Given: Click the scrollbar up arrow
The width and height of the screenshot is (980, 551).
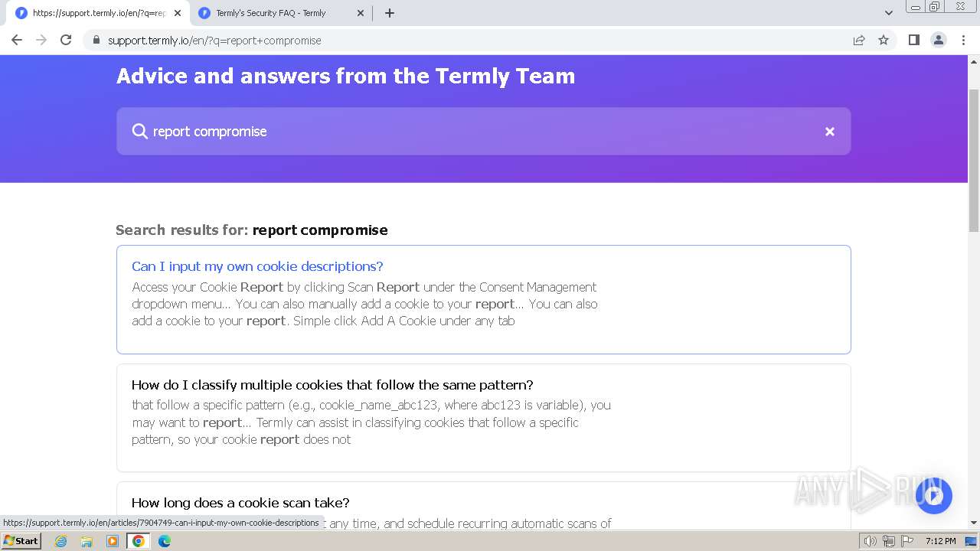Looking at the screenshot, I should coord(974,62).
